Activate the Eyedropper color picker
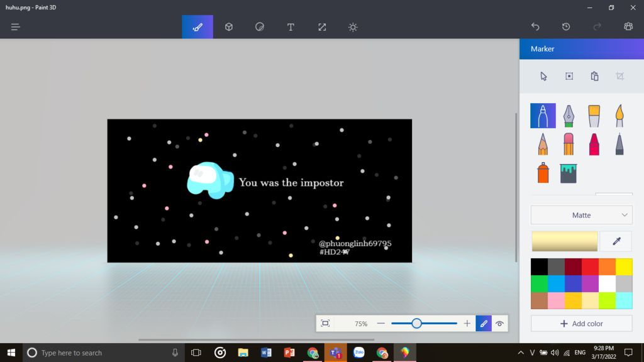Image resolution: width=644 pixels, height=362 pixels. click(x=616, y=241)
